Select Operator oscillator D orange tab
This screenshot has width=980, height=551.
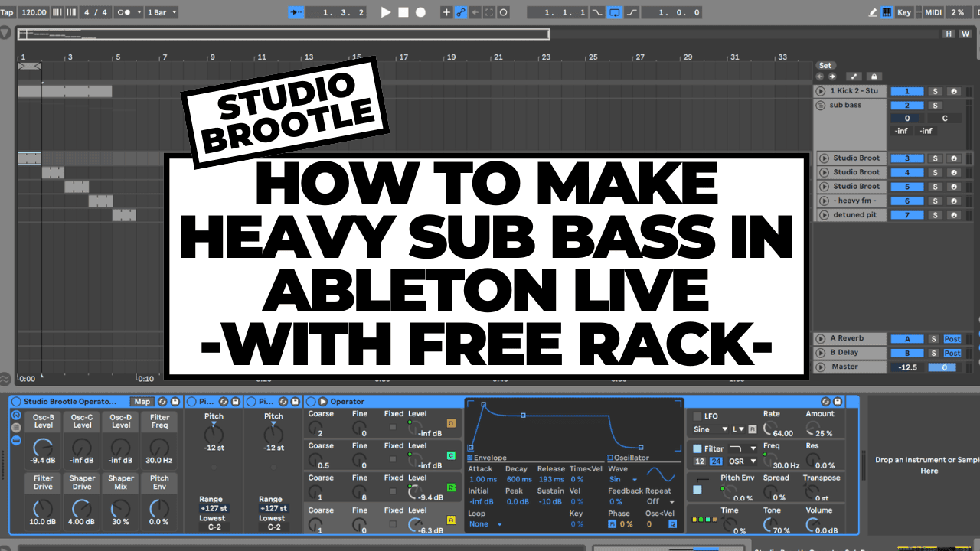tap(450, 423)
